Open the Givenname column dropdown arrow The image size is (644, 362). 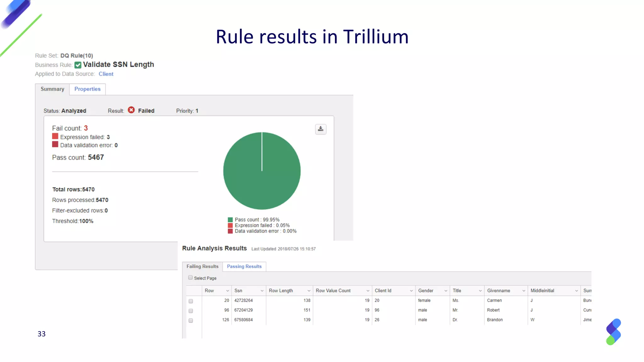[x=524, y=291]
